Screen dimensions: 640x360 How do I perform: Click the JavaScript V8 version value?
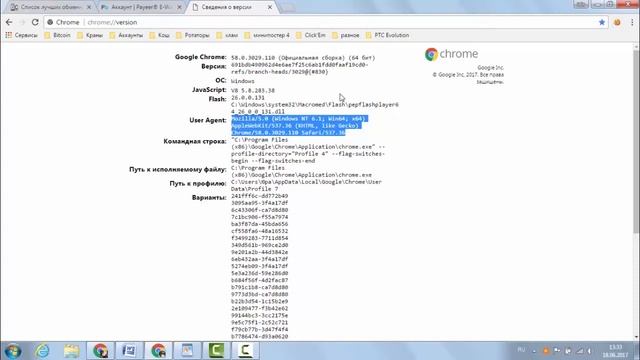point(253,91)
